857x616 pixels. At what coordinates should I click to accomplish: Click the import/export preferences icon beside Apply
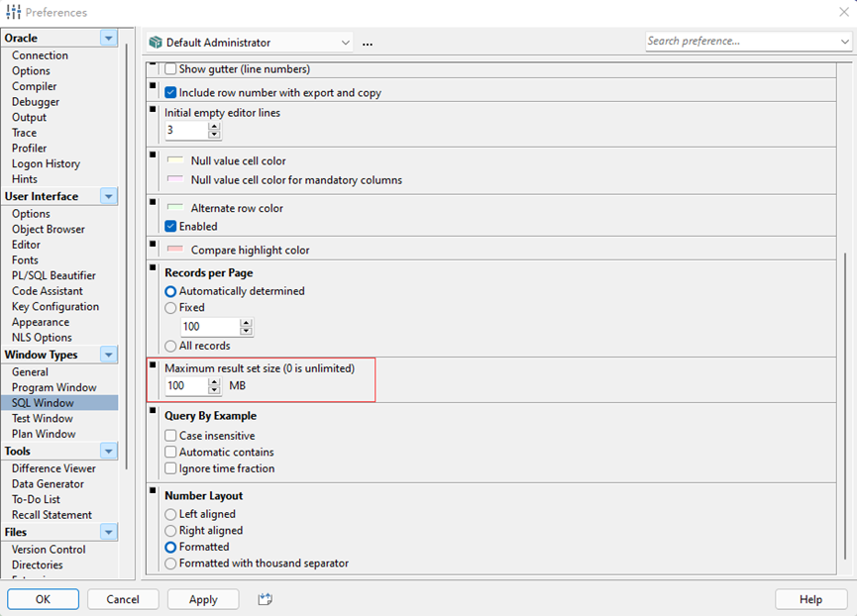pyautogui.click(x=265, y=599)
